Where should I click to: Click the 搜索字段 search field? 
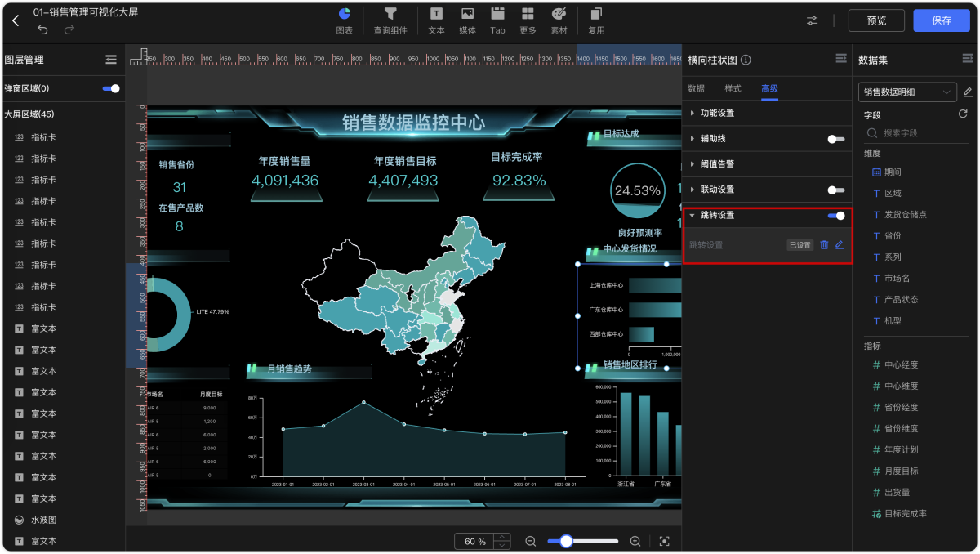(915, 132)
